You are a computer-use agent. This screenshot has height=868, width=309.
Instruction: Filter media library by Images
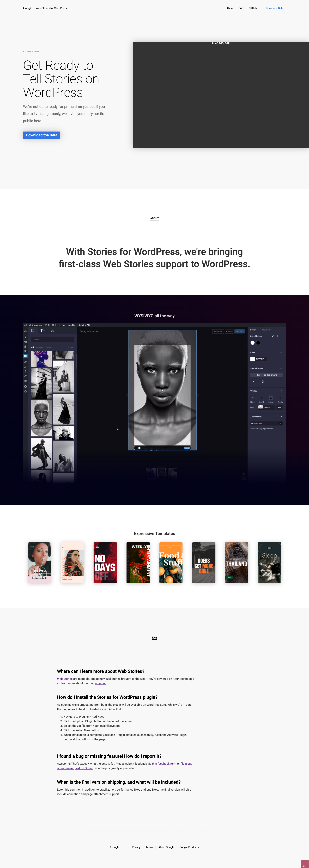coord(39,347)
